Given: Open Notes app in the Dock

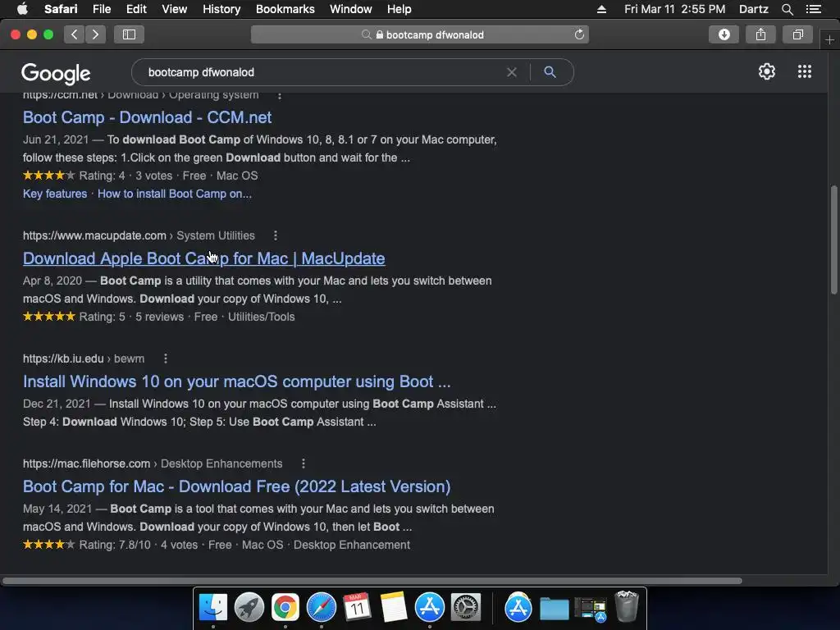Looking at the screenshot, I should (x=394, y=608).
